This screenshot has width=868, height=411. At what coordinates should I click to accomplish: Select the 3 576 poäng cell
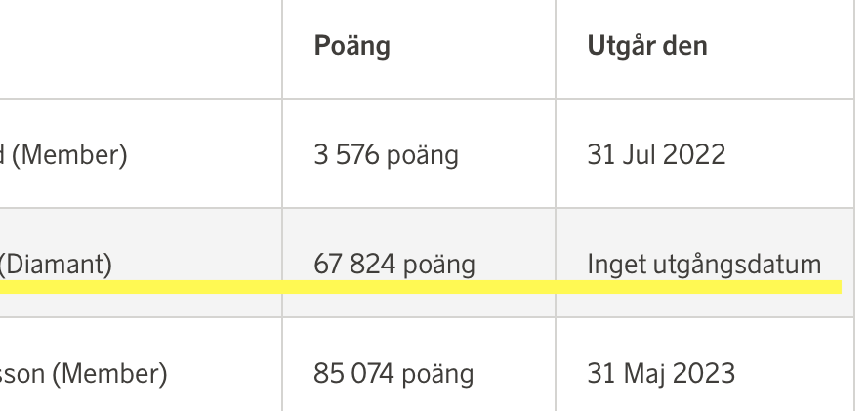click(386, 154)
